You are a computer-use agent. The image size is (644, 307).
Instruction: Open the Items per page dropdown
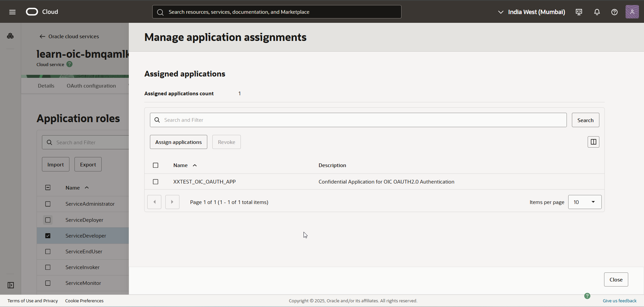click(584, 202)
